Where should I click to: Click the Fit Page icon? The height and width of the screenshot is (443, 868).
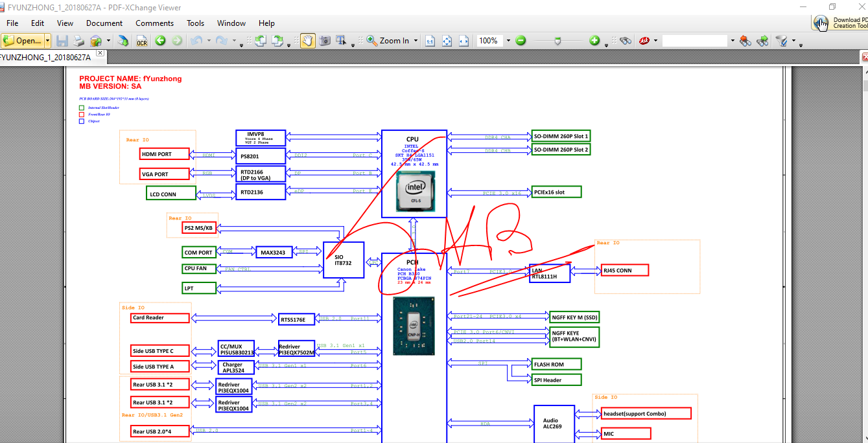[447, 41]
